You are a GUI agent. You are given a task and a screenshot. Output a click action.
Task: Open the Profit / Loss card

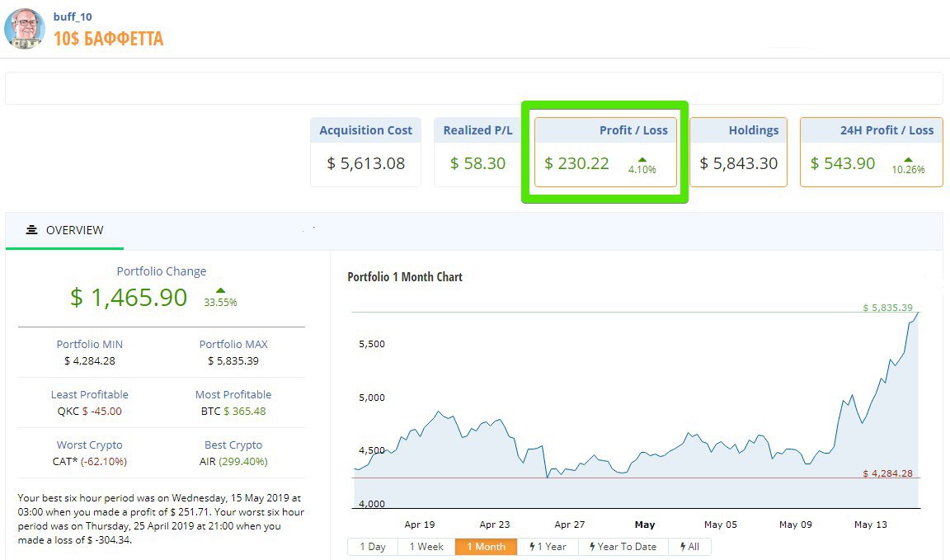coord(605,152)
